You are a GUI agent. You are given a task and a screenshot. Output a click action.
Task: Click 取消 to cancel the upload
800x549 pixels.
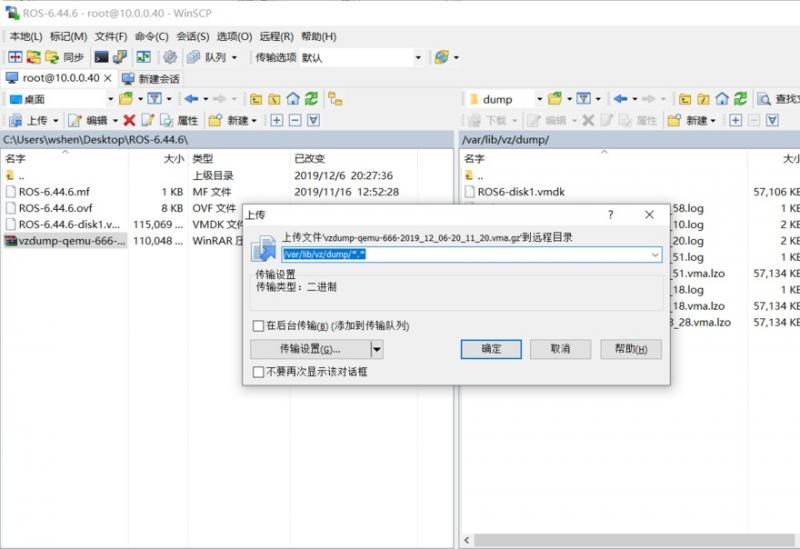560,349
